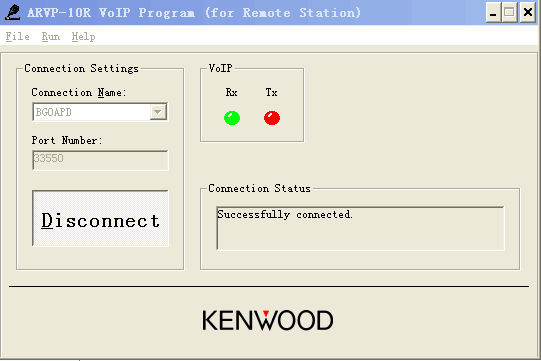Open the Help menu
Screen dimensions: 541x361
click(x=83, y=36)
